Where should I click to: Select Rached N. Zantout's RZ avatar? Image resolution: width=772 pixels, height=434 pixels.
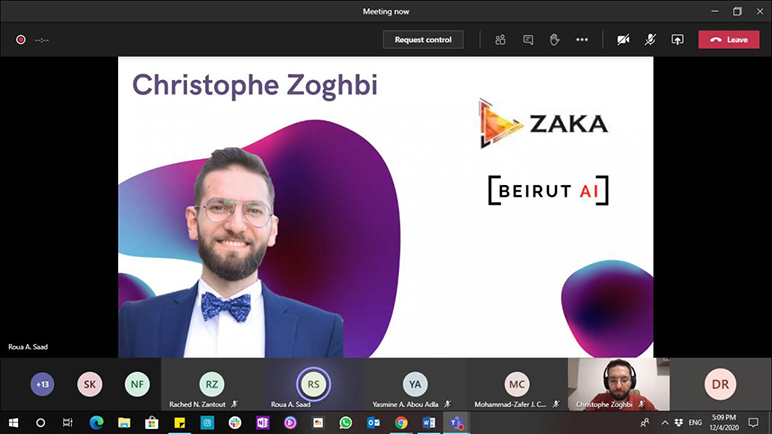pyautogui.click(x=212, y=384)
